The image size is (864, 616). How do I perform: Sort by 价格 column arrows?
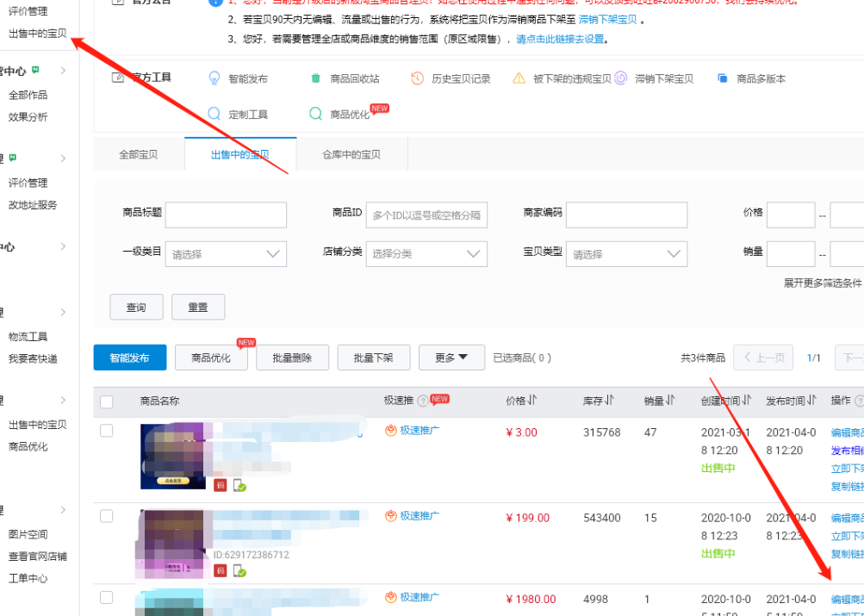point(532,401)
